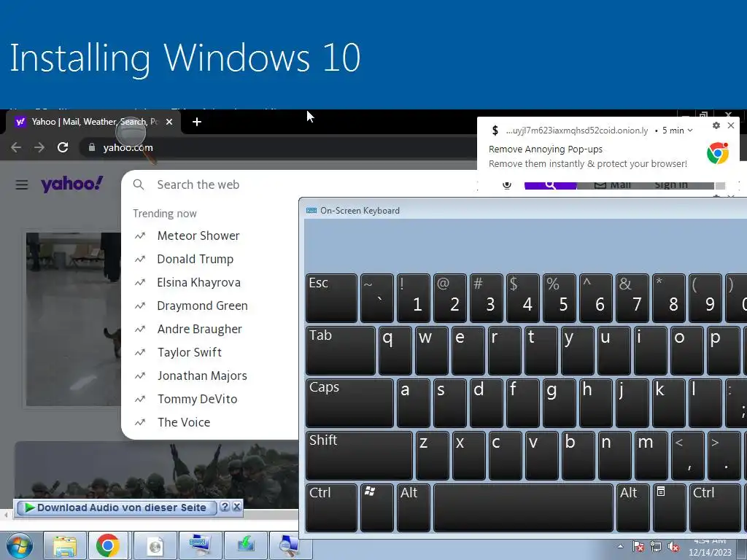Toggle left Shift on On-Screen Keyboard

pyautogui.click(x=359, y=455)
